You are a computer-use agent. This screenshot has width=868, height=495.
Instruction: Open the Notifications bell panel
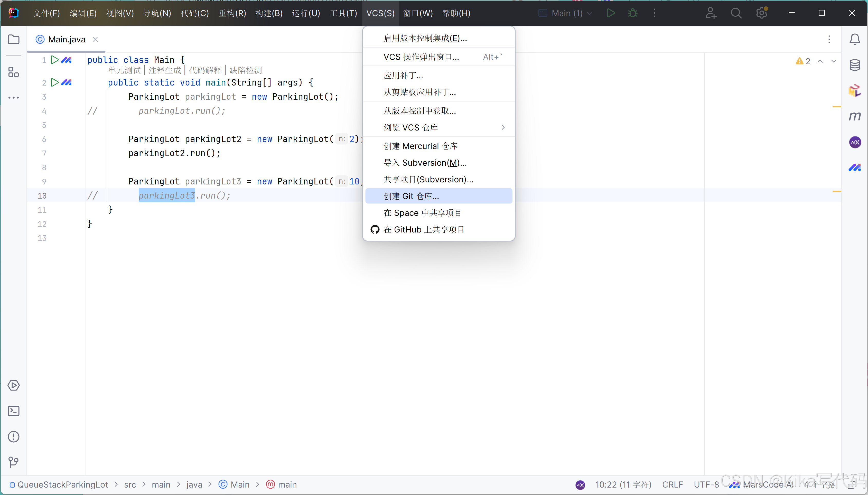pos(855,40)
